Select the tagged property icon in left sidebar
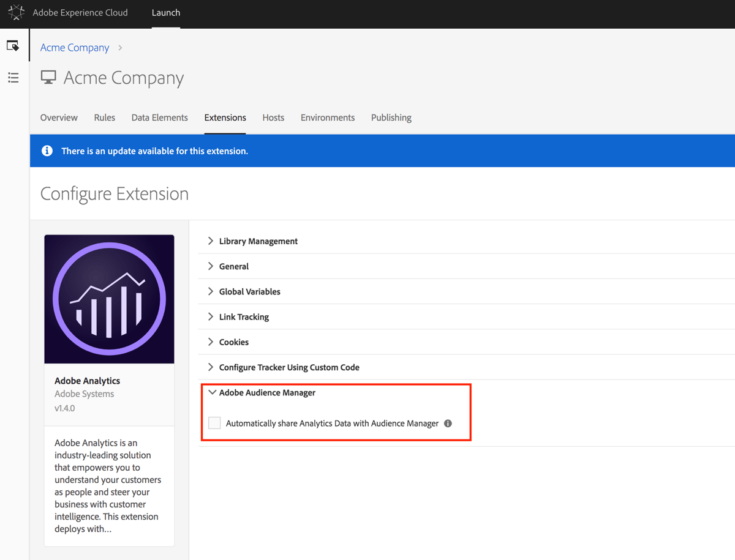This screenshot has height=560, width=735. (13, 45)
